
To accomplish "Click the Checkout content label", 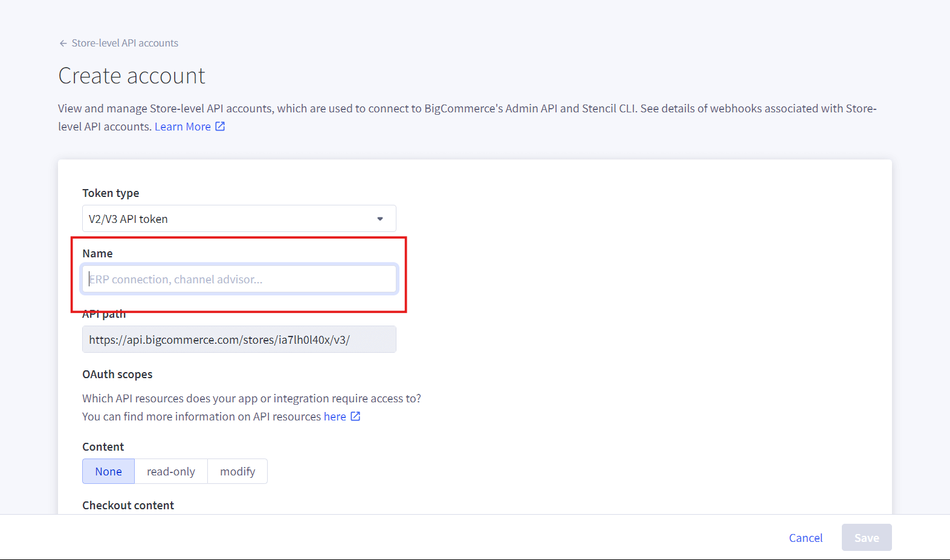I will (x=128, y=506).
